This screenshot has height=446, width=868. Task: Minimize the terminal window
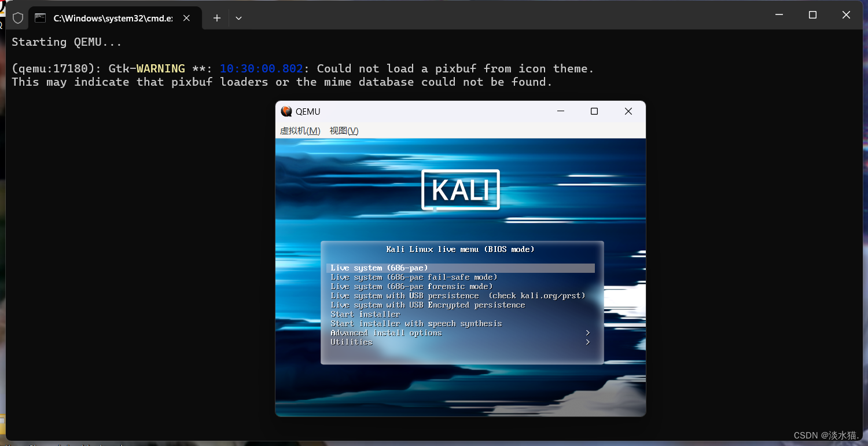779,15
